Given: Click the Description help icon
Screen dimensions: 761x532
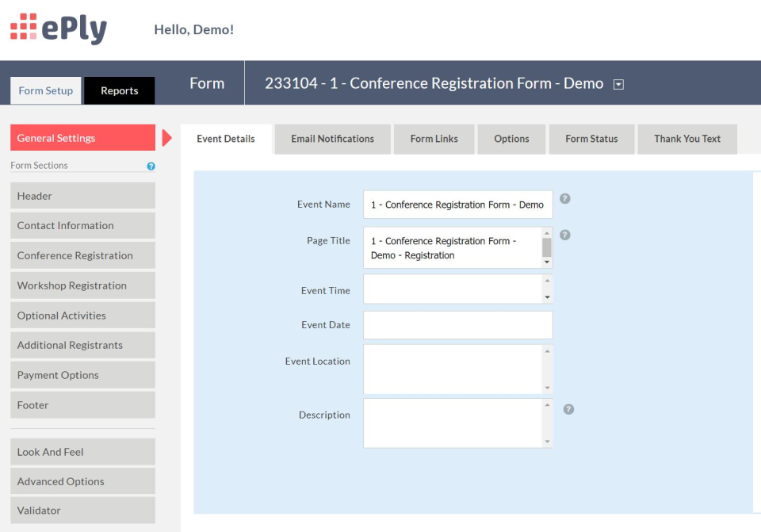Looking at the screenshot, I should coord(568,409).
